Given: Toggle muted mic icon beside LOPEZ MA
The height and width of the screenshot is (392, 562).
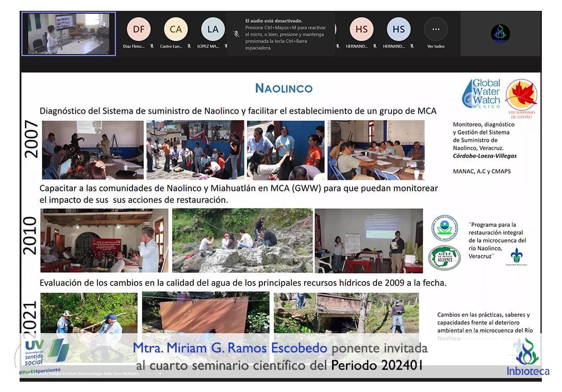Looking at the screenshot, I should point(225,46).
